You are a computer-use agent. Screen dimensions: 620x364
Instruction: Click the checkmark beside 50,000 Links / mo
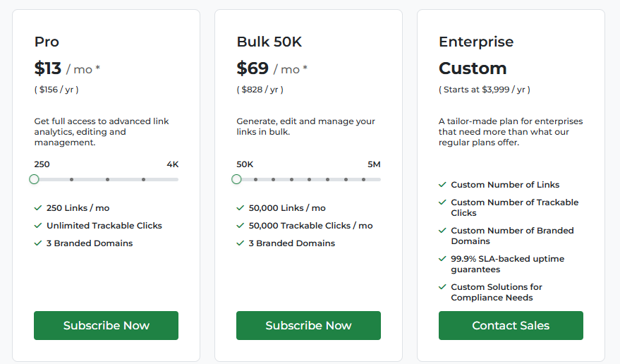241,208
